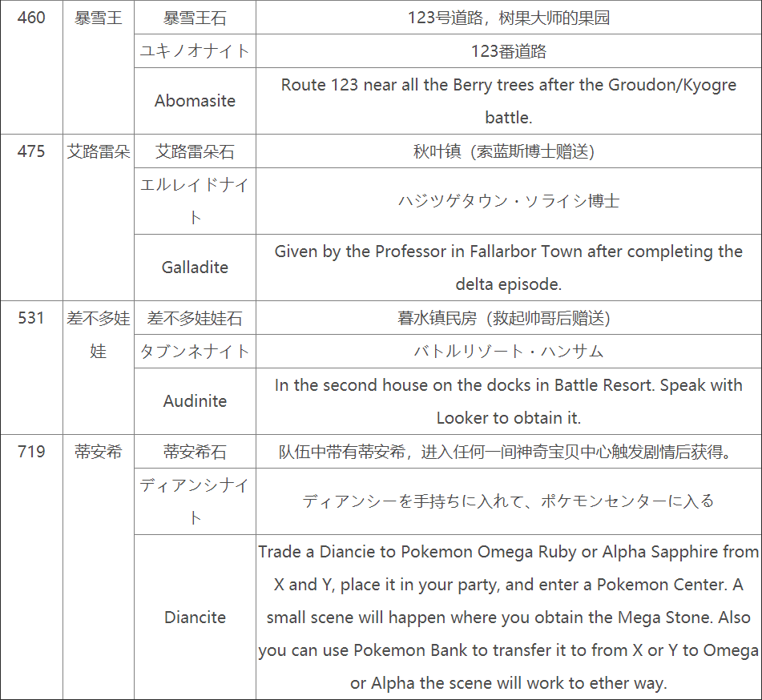This screenshot has width=762, height=700.
Task: Select the Japanese name ディアンシナイト
Action: pyautogui.click(x=195, y=501)
